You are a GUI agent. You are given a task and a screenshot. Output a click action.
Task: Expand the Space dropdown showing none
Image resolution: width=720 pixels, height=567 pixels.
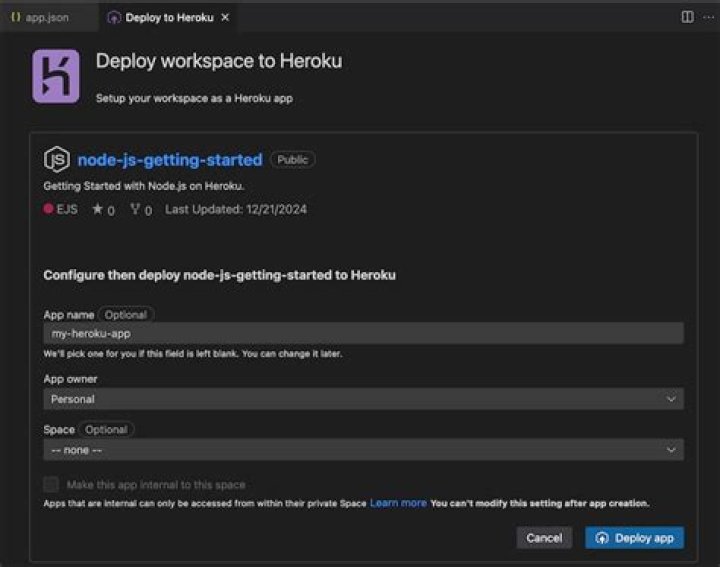click(364, 450)
